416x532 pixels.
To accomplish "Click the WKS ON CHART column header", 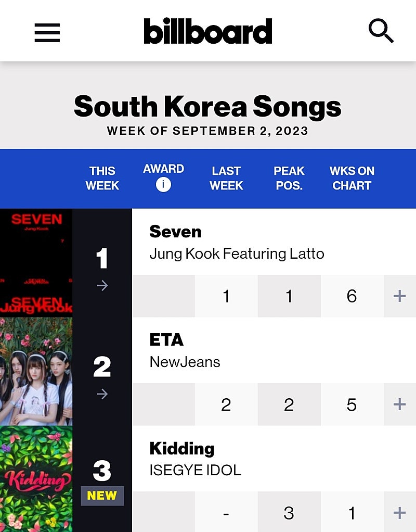I will (352, 178).
